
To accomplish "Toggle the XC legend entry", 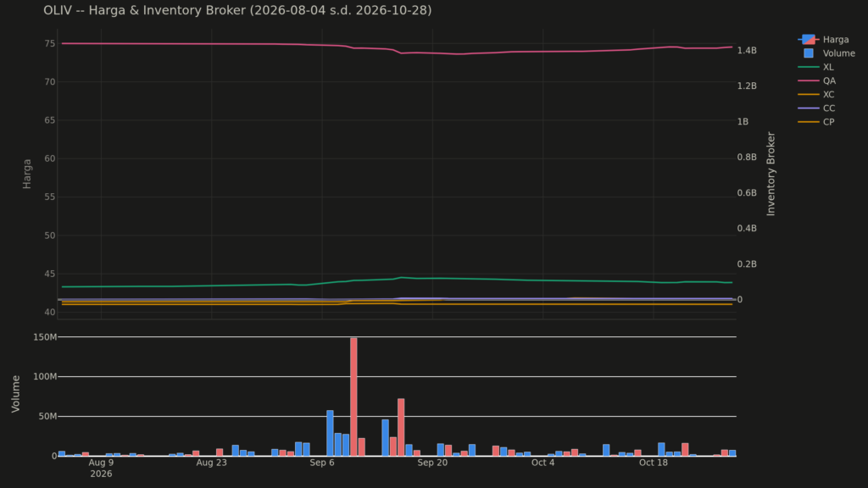I will point(816,95).
